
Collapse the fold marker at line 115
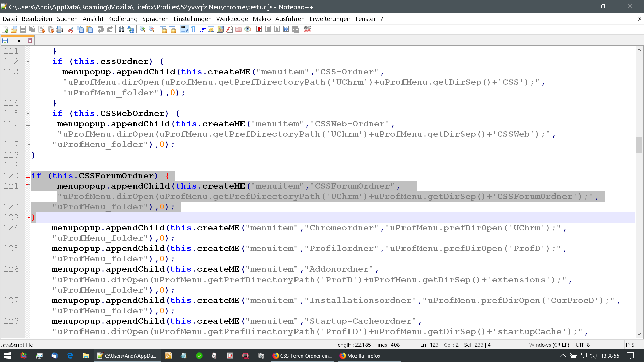click(28, 114)
